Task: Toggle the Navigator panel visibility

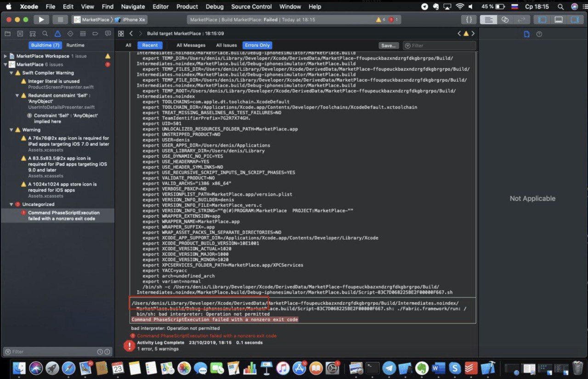Action: click(x=543, y=20)
